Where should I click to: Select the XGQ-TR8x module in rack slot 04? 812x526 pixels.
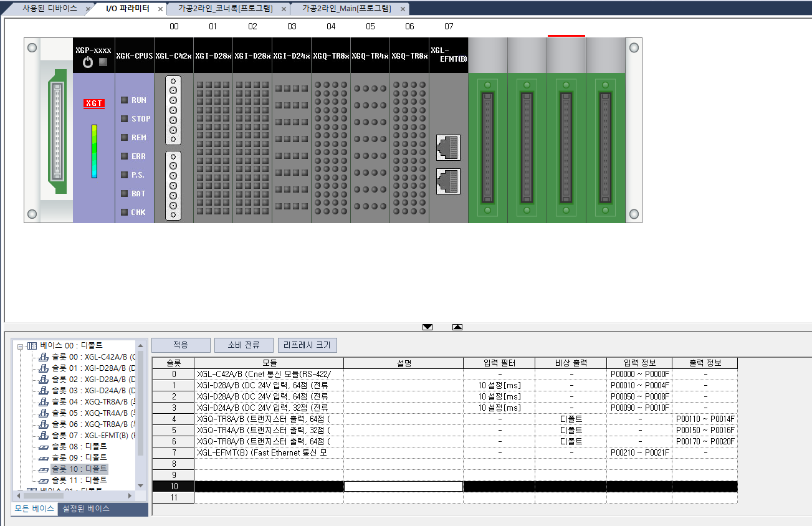coord(331,130)
